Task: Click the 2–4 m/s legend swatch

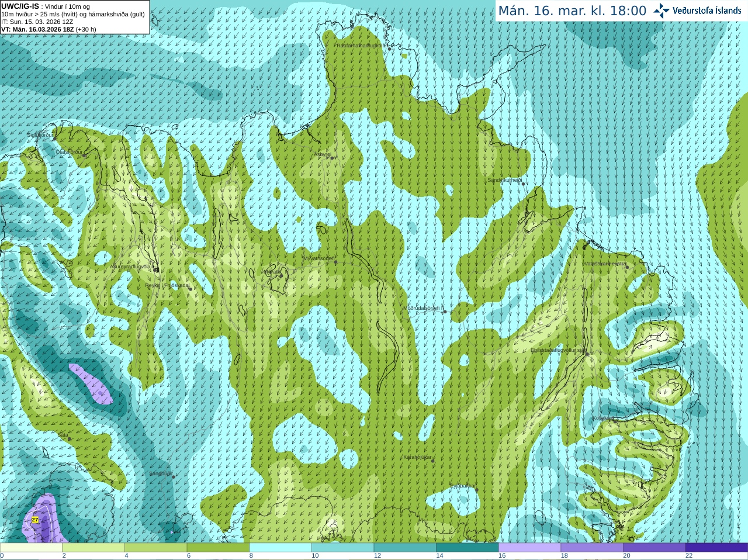Action: [x=93, y=548]
